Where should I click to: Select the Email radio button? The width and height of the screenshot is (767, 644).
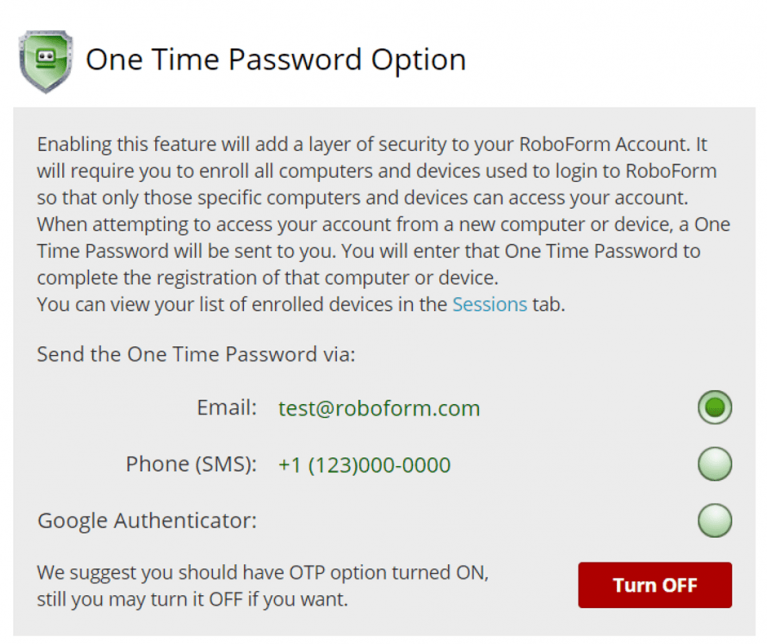pyautogui.click(x=714, y=408)
